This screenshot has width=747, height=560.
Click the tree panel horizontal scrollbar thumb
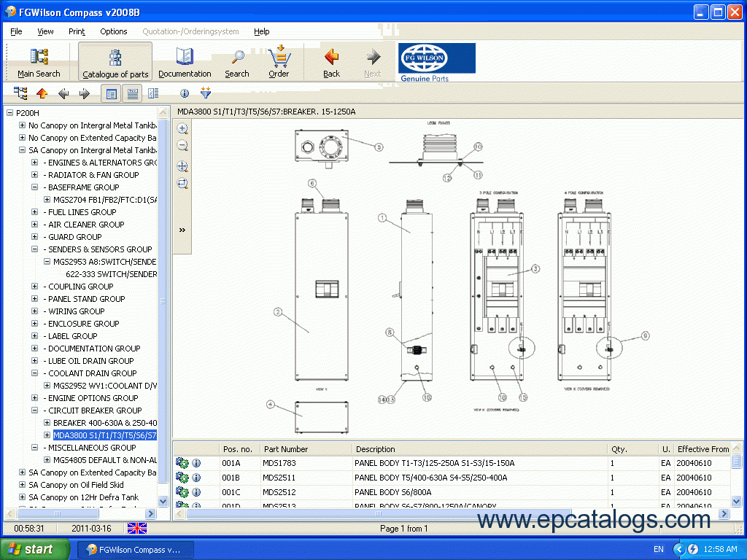pos(58,514)
